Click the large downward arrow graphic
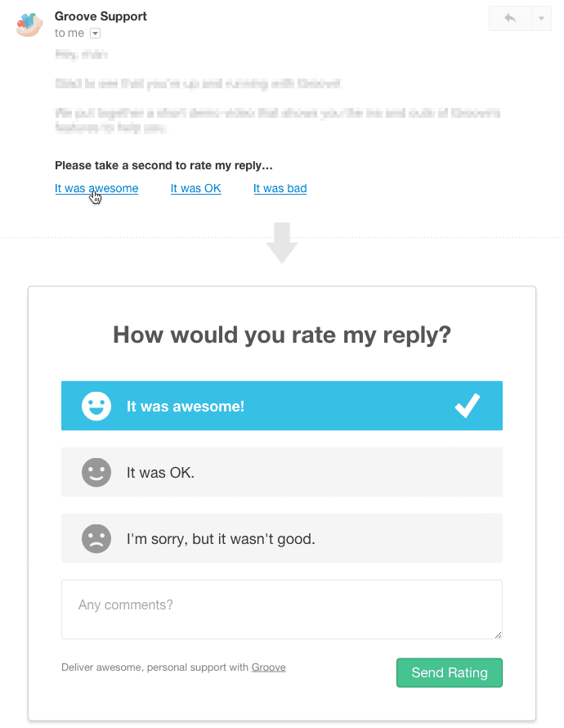564x728 pixels. tap(282, 242)
